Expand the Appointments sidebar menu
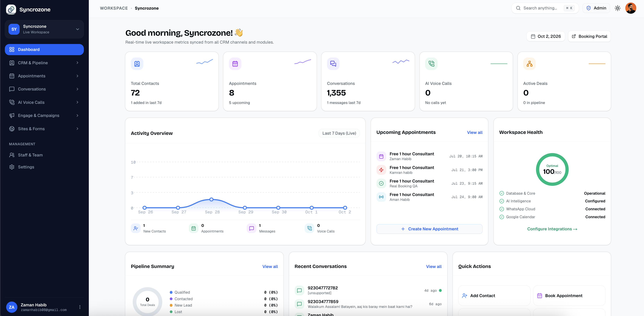The image size is (644, 316). pyautogui.click(x=44, y=76)
